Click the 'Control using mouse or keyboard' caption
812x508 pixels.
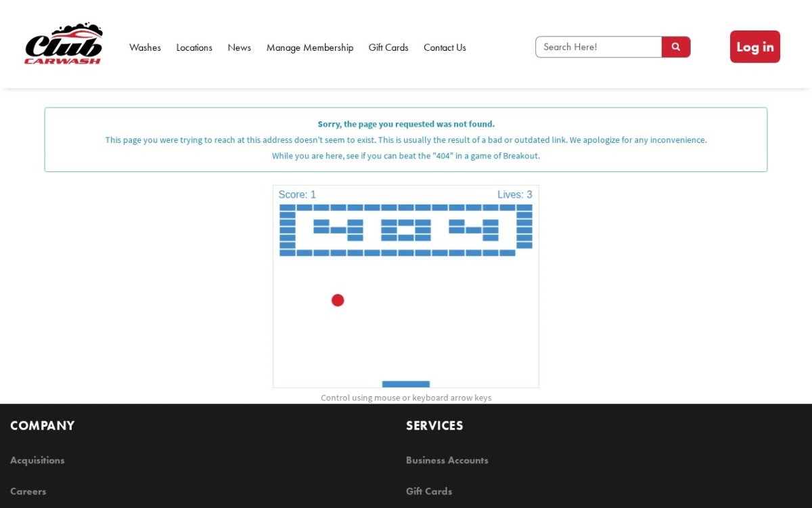[406, 398]
